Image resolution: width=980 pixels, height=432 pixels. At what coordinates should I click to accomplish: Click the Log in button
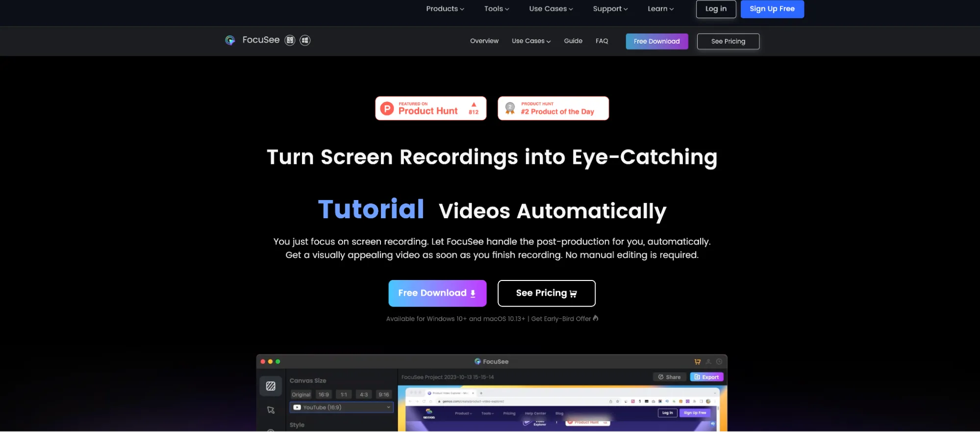coord(716,9)
